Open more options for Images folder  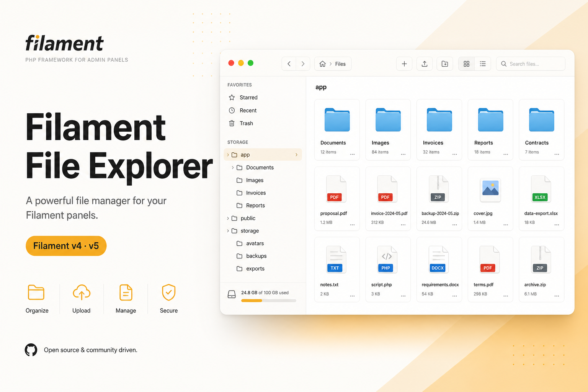[x=403, y=154]
